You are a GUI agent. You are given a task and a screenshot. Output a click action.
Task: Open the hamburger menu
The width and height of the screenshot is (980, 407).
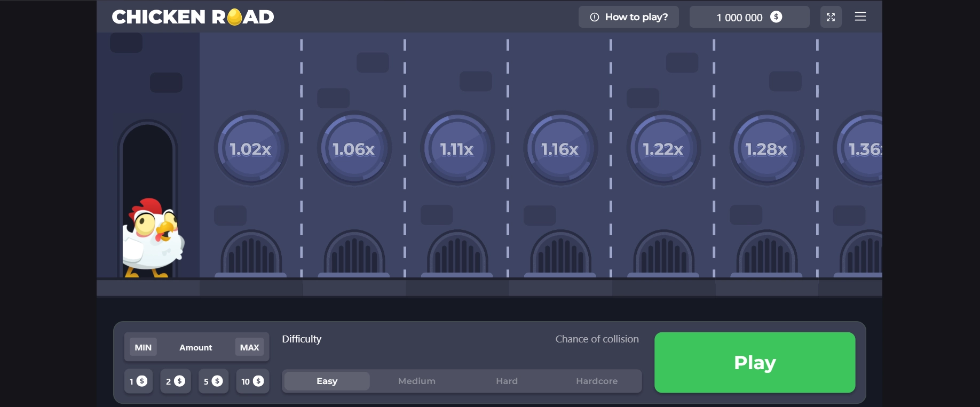click(x=860, y=17)
